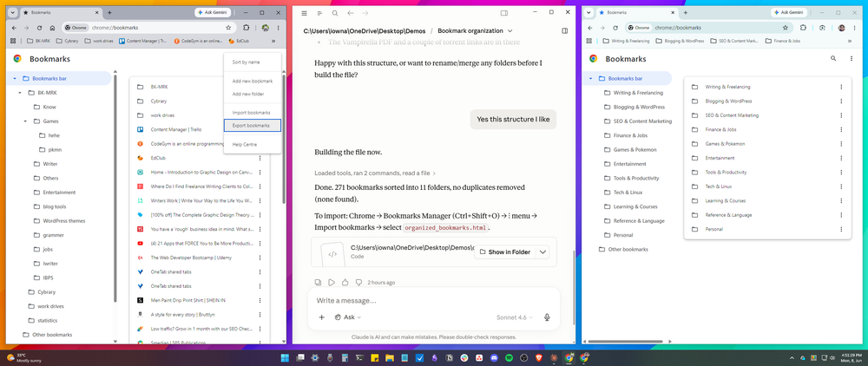Choose Import bookmarks in the menu
Viewport: 868px width, 366px height.
coord(253,113)
